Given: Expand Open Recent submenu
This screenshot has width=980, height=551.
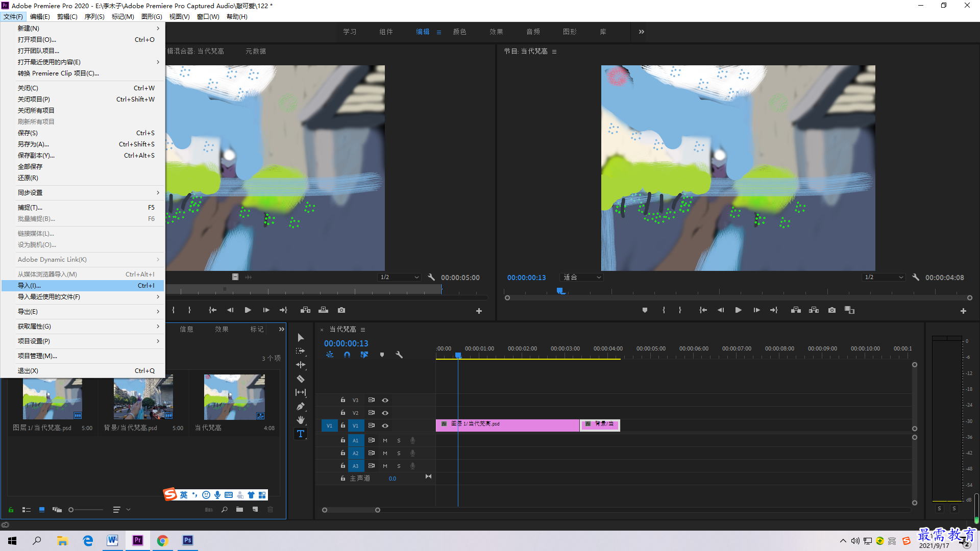Looking at the screenshot, I should [x=158, y=62].
